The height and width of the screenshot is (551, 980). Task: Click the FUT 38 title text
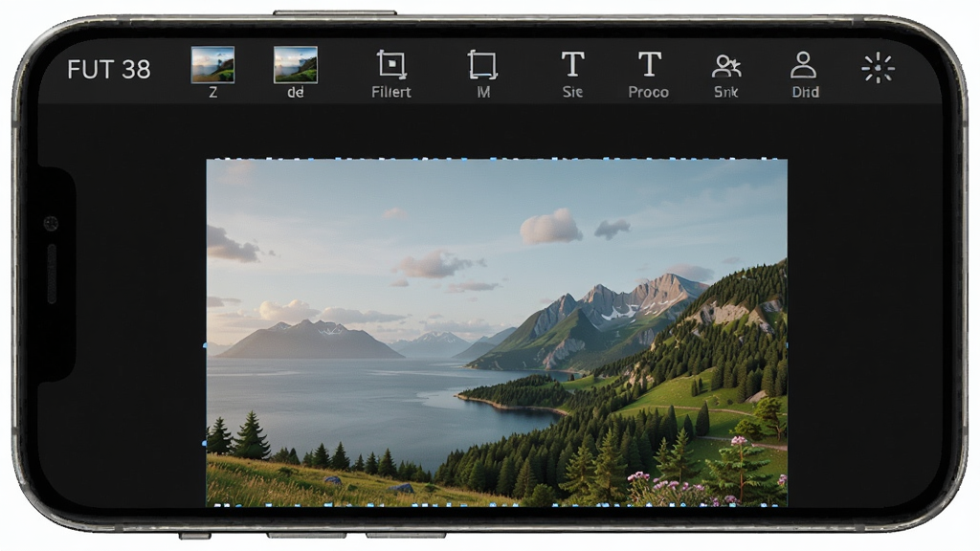109,69
